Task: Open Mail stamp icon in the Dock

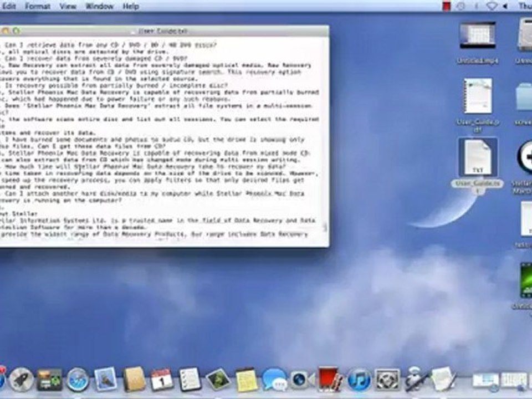Action: tap(105, 379)
